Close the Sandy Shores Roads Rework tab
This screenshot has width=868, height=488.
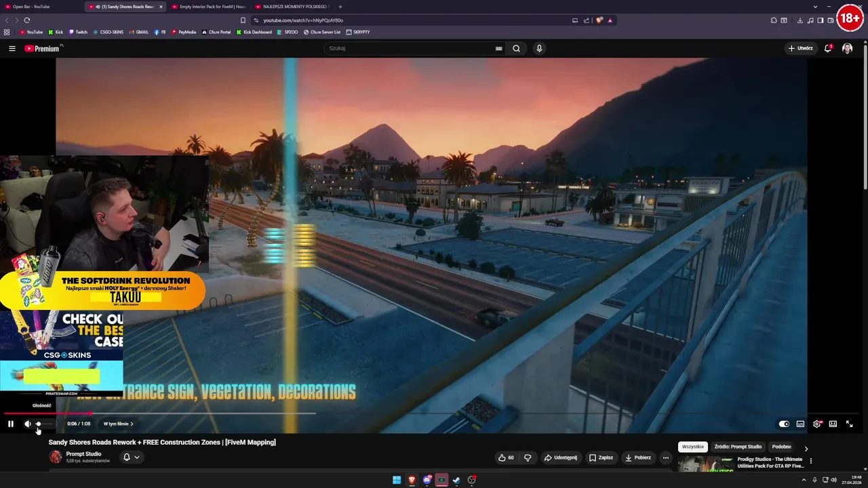pyautogui.click(x=161, y=7)
